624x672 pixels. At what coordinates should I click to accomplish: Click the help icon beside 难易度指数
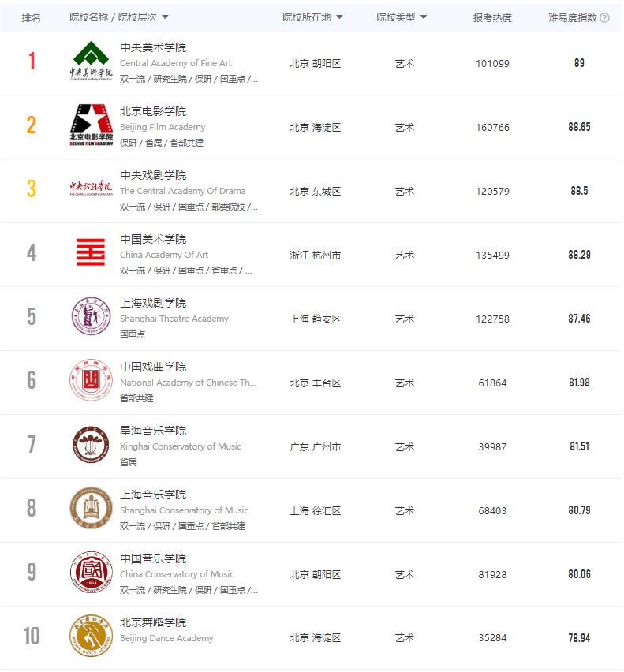pyautogui.click(x=605, y=17)
